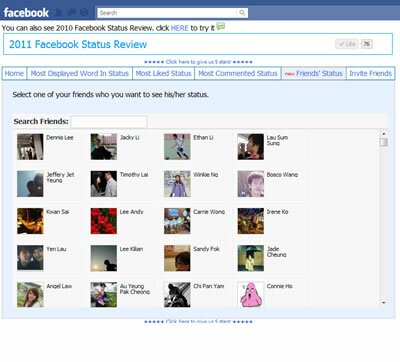
Task: Click the name Lau Sum Sung
Action: 277,140
